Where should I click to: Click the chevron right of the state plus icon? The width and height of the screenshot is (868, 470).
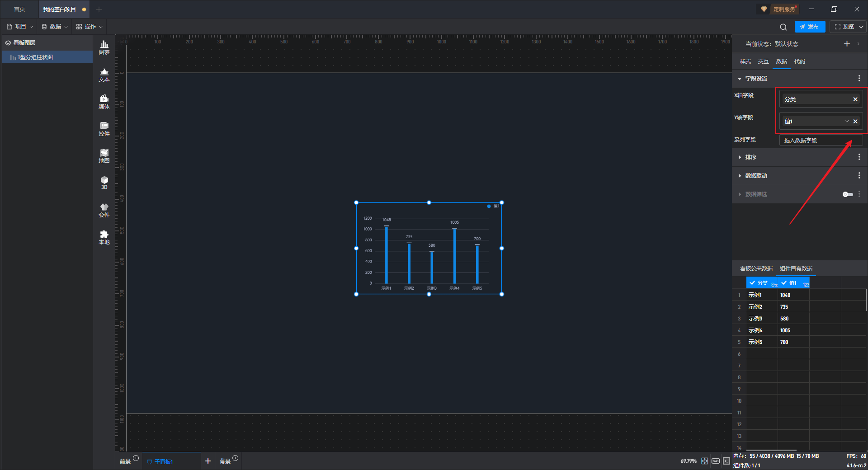pos(858,44)
